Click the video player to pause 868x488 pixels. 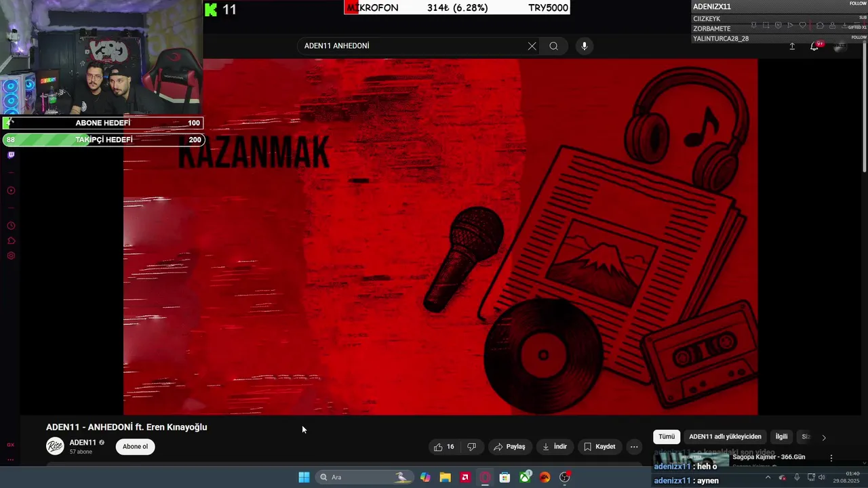441,237
